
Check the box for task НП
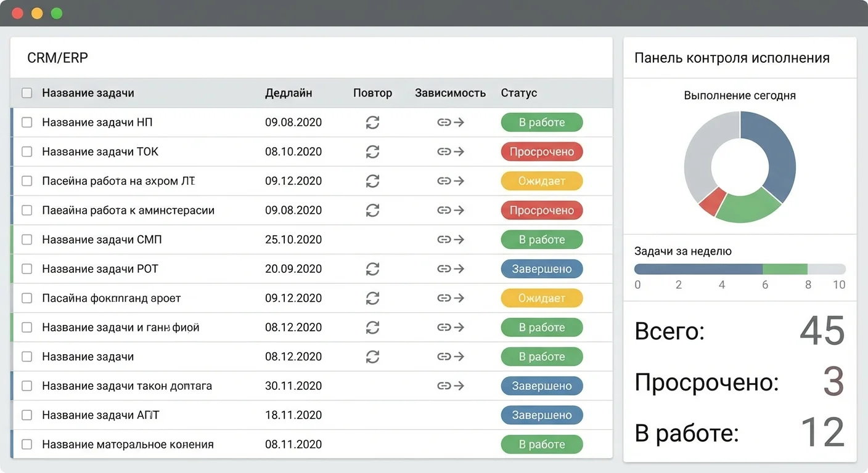27,123
